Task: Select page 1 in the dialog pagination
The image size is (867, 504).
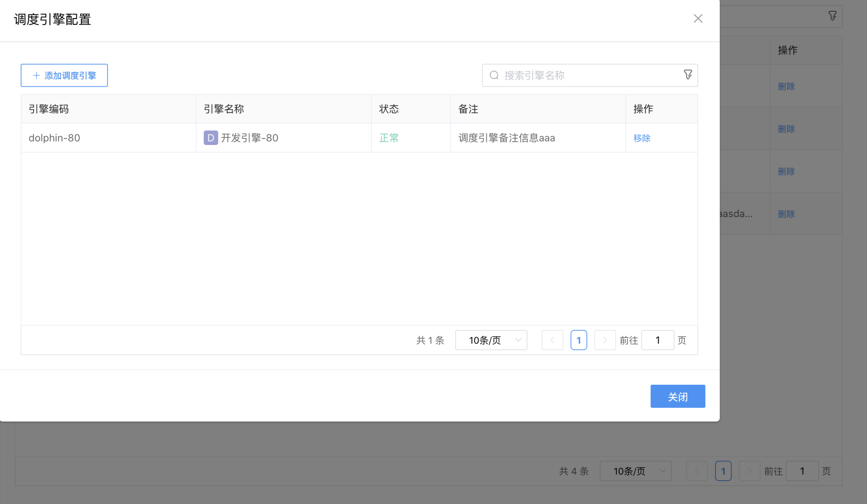Action: 579,340
